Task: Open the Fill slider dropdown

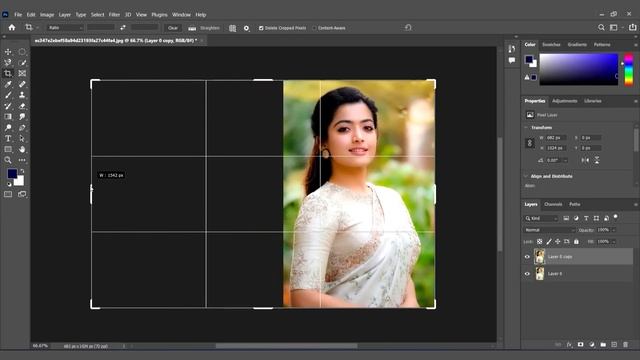Action: 613,242
